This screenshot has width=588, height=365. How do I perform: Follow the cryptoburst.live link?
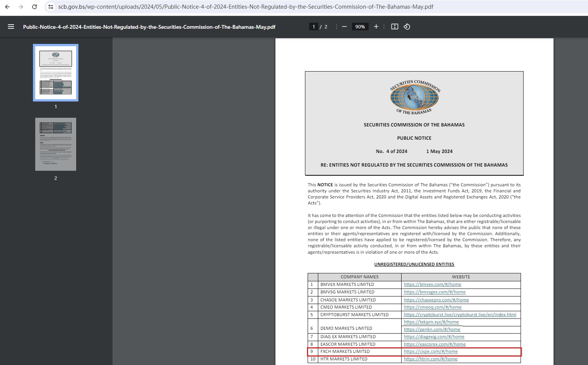coord(460,315)
